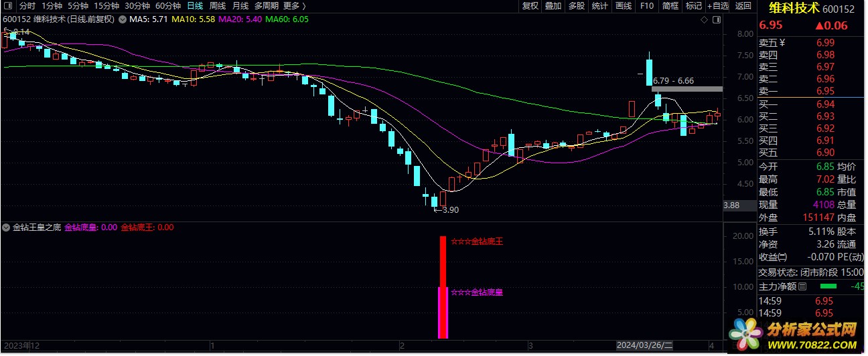868x356 pixels.
Task: Click the 今开 6.85 value
Action: pos(825,167)
